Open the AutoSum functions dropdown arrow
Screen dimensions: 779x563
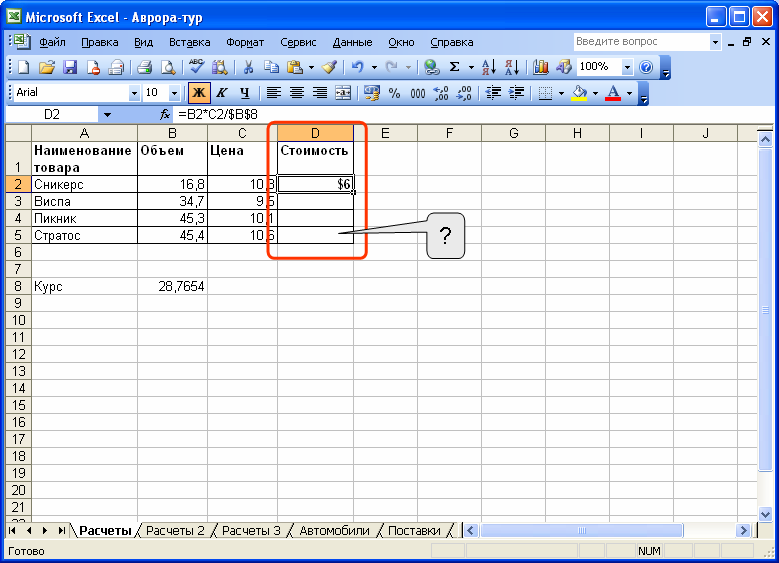pyautogui.click(x=470, y=67)
